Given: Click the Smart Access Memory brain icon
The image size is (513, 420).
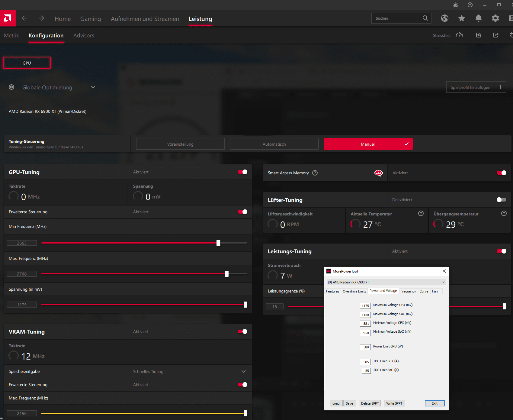Looking at the screenshot, I should click(x=378, y=173).
